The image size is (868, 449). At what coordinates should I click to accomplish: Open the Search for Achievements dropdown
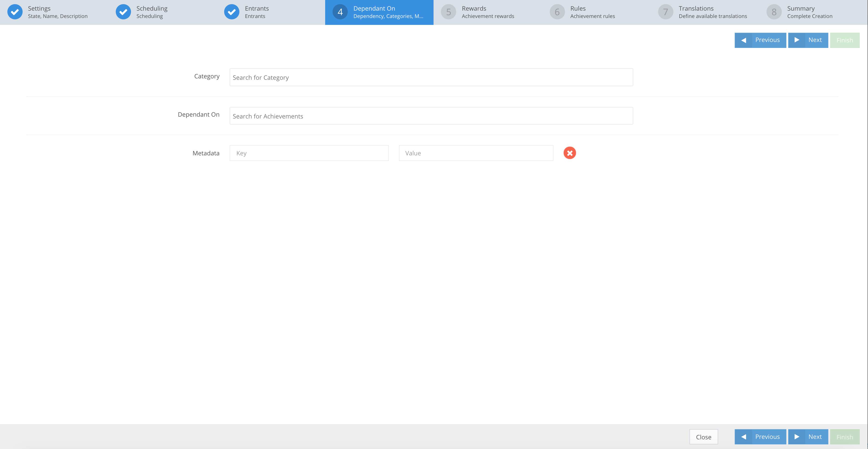coord(431,116)
